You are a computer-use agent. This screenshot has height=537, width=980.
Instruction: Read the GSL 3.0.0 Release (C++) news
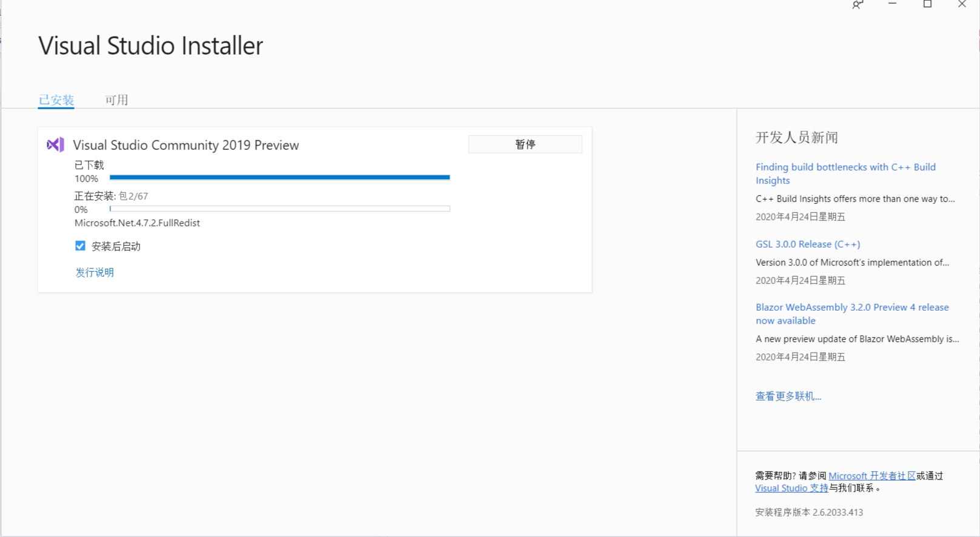pos(808,244)
